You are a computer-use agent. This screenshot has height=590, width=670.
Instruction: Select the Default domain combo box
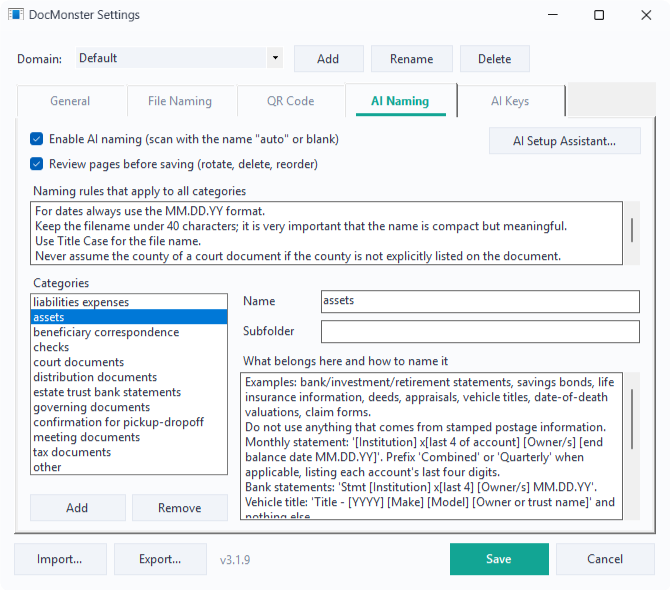click(179, 58)
